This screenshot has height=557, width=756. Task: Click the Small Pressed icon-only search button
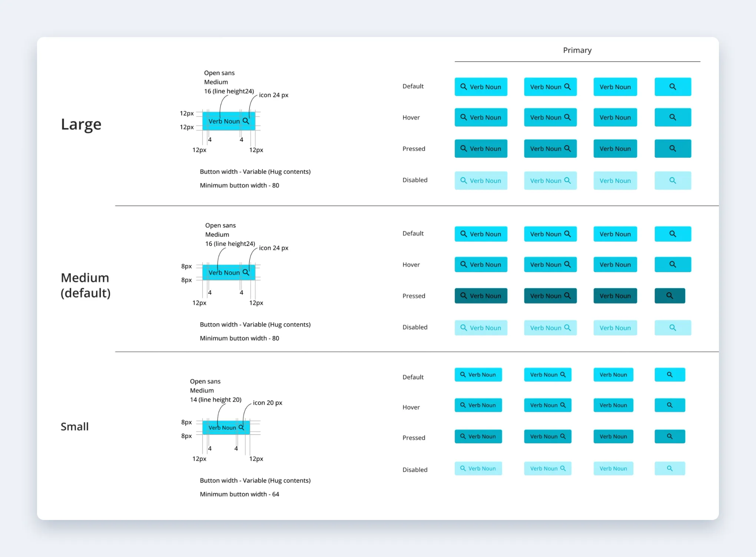[x=670, y=436]
